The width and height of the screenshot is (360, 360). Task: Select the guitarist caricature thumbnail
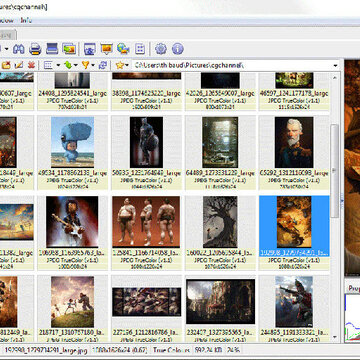pos(72,222)
